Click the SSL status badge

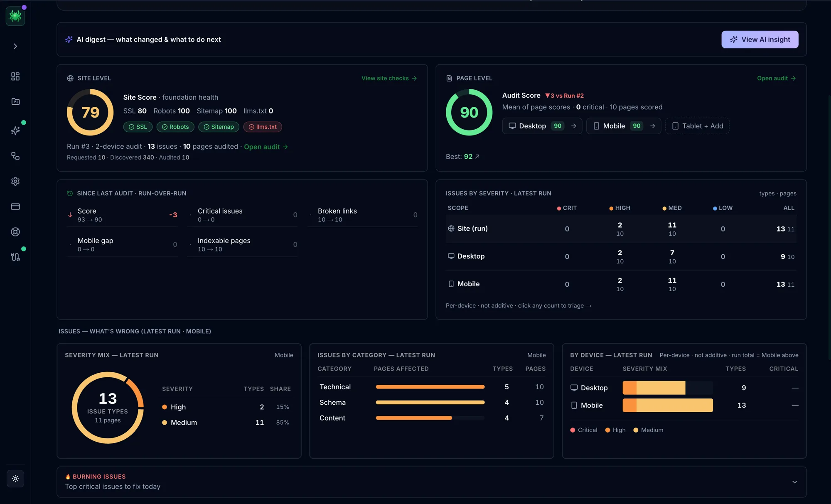click(x=138, y=127)
